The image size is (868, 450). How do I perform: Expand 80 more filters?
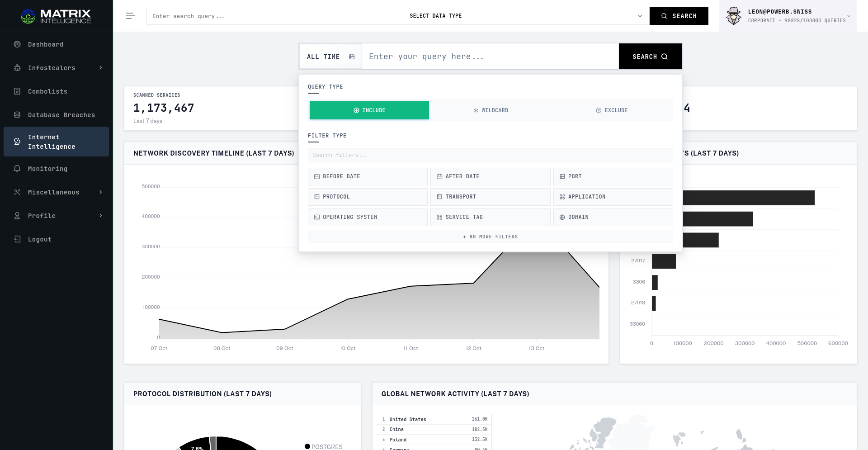[490, 237]
